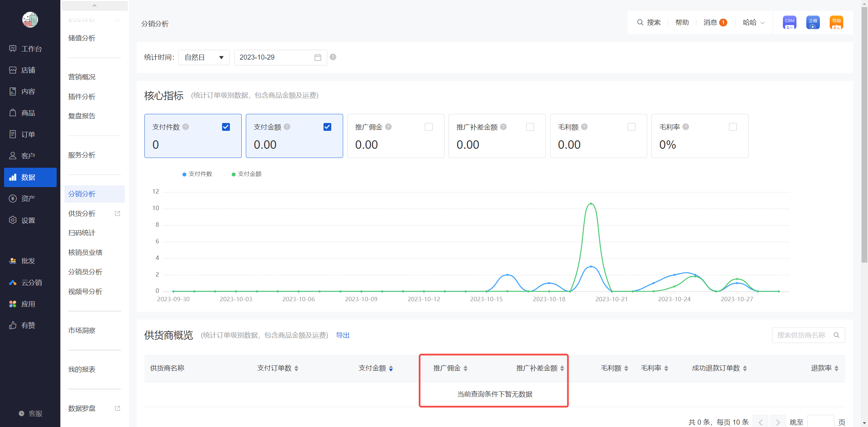
Task: Sort by 推广补差金额 column arrows
Action: point(562,368)
